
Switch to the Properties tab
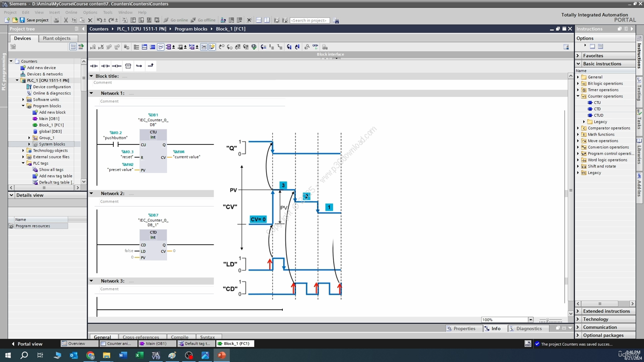tap(461, 329)
